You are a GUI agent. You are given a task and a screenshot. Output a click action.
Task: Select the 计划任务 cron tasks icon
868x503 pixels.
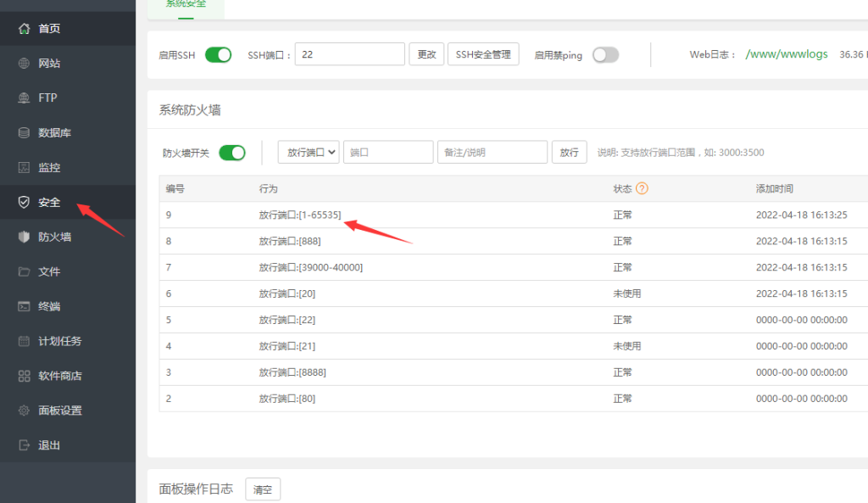tap(25, 341)
